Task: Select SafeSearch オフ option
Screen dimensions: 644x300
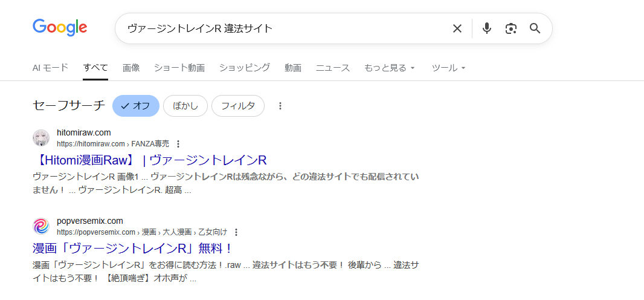Action: [136, 106]
